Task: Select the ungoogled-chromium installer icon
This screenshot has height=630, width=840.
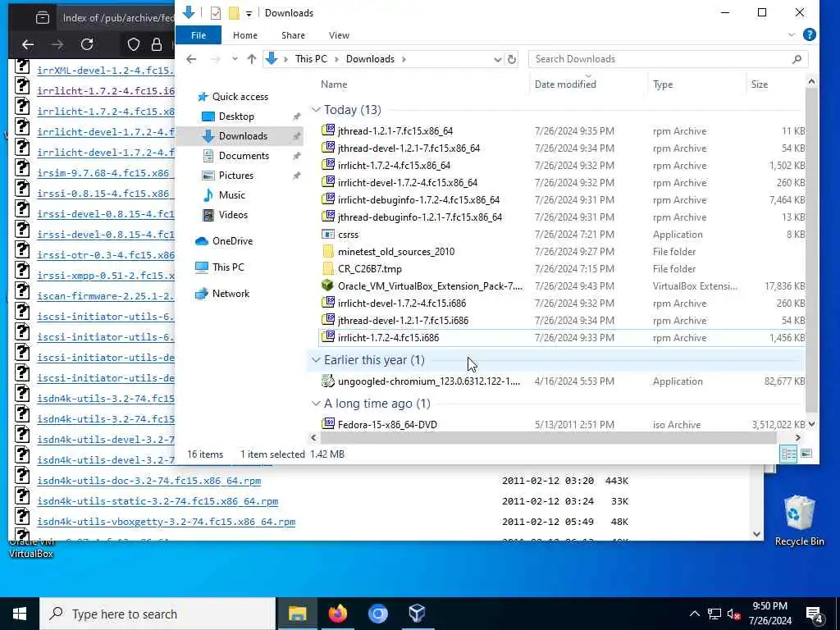Action: (328, 381)
